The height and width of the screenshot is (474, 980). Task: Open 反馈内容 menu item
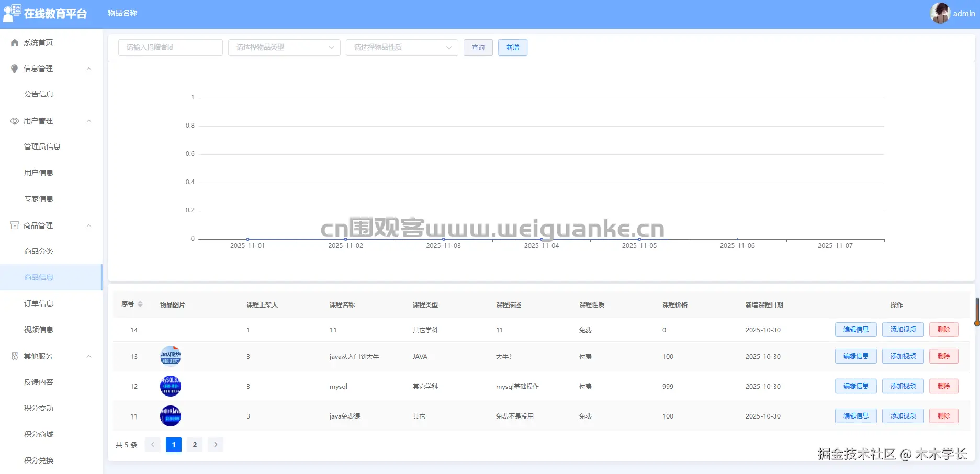point(51,382)
